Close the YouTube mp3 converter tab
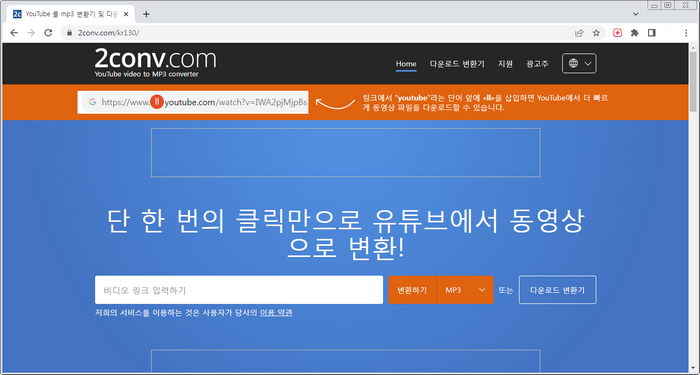This screenshot has height=375, width=700. point(126,14)
